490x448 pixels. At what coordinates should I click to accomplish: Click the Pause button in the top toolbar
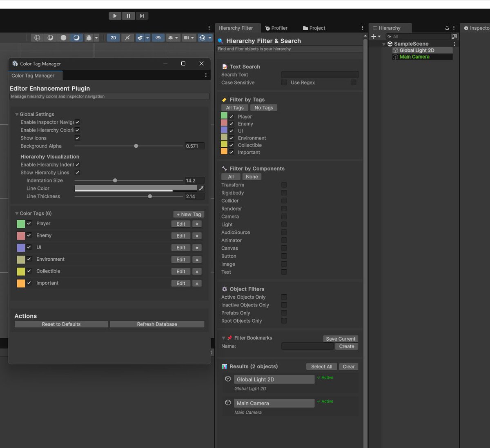pyautogui.click(x=128, y=16)
